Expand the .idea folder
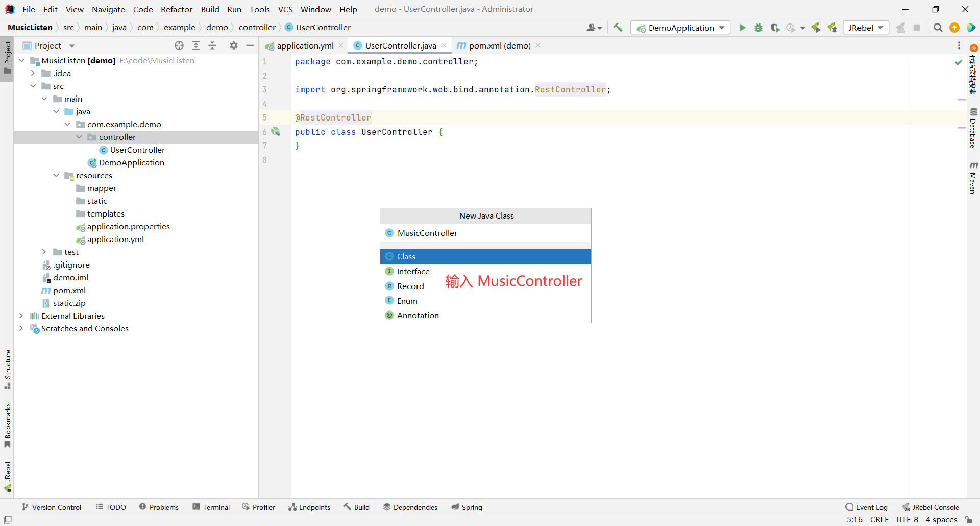Viewport: 980px width, 526px height. pyautogui.click(x=33, y=73)
